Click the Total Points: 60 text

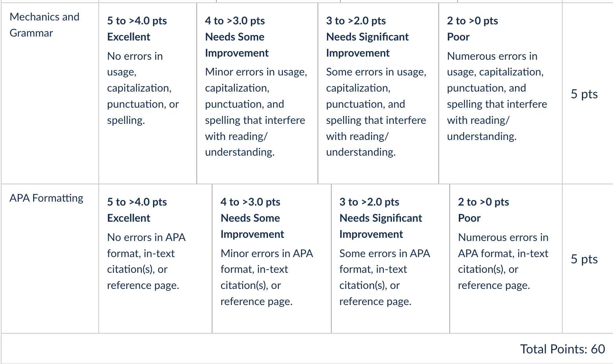pyautogui.click(x=563, y=349)
